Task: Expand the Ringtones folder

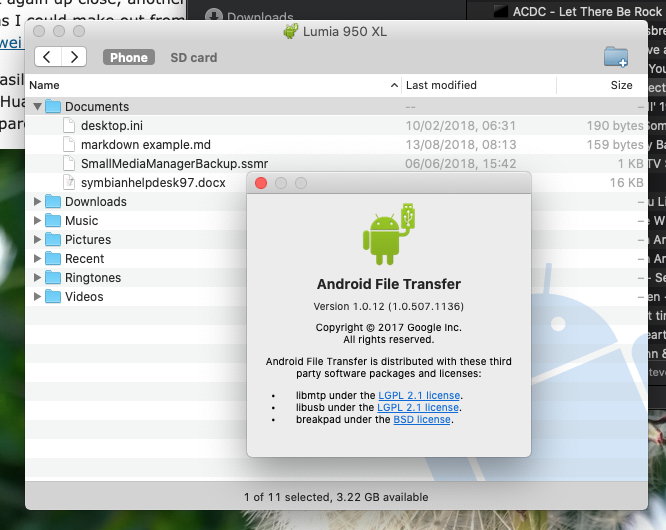Action: tap(37, 278)
